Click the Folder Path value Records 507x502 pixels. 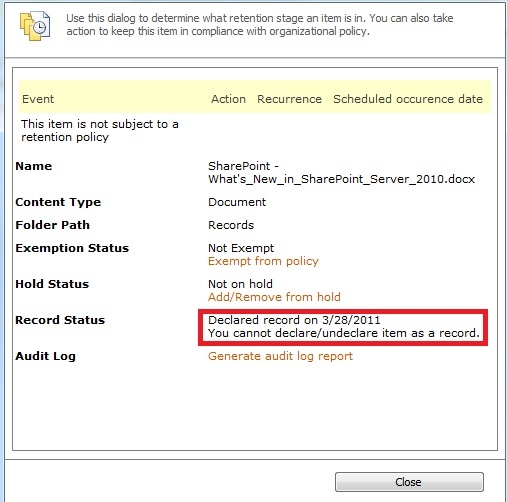[x=231, y=225]
